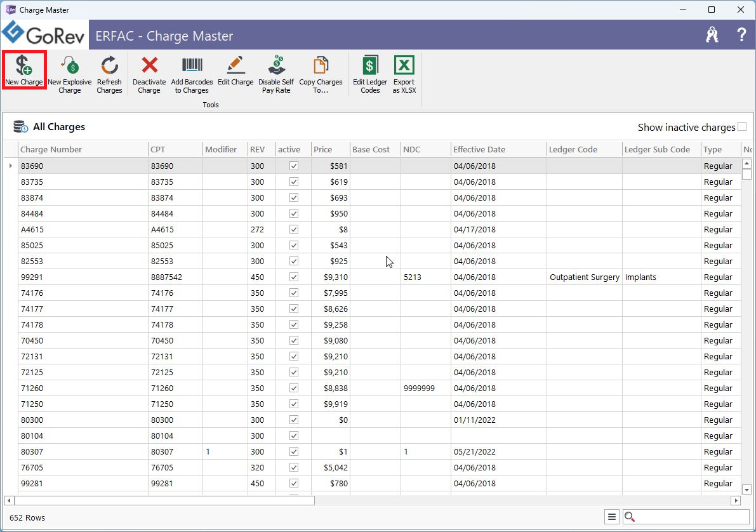Screen dimensions: 756x532
Task: Sort by Charge Number column header
Action: tap(83, 150)
